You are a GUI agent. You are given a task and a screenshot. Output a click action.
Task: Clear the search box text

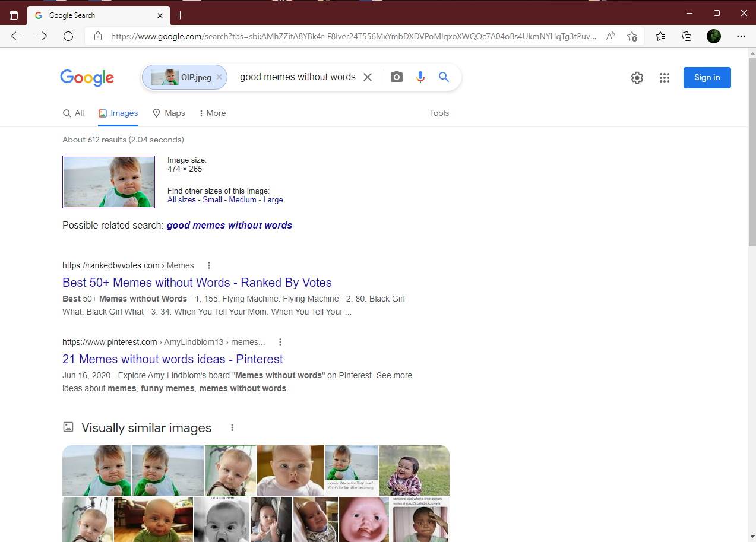[368, 77]
